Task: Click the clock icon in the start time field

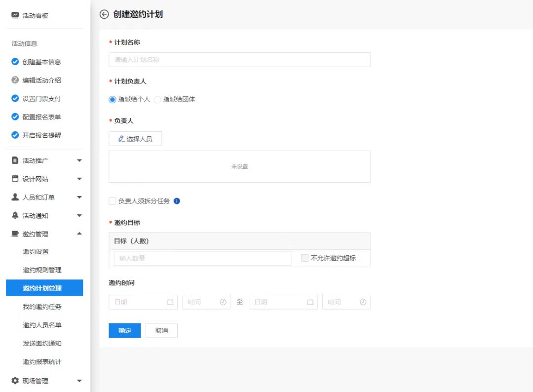Action: click(223, 302)
